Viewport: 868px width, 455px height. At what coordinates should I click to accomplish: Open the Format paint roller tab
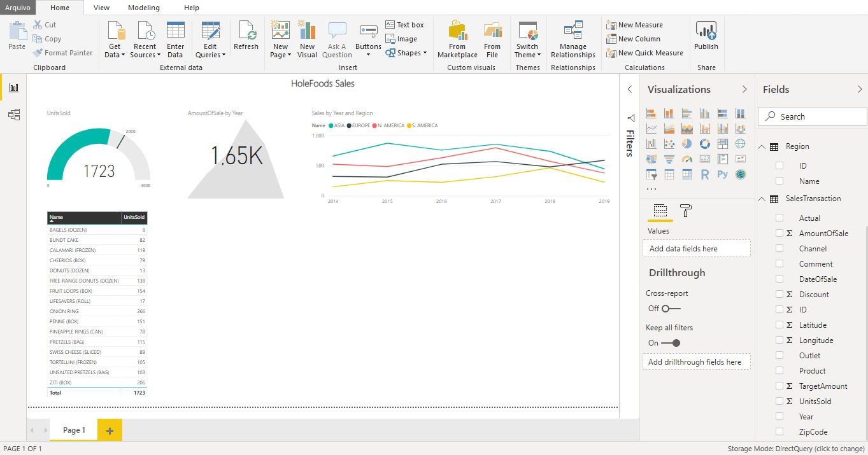pos(686,211)
